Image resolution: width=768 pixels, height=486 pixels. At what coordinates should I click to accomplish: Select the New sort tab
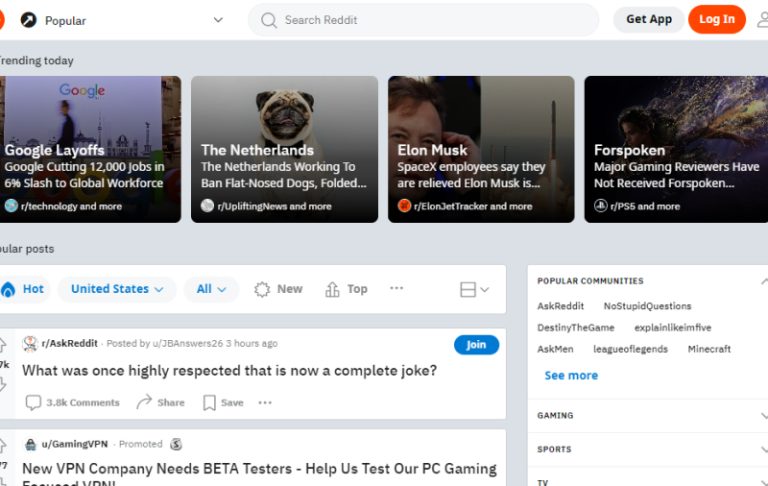point(278,289)
